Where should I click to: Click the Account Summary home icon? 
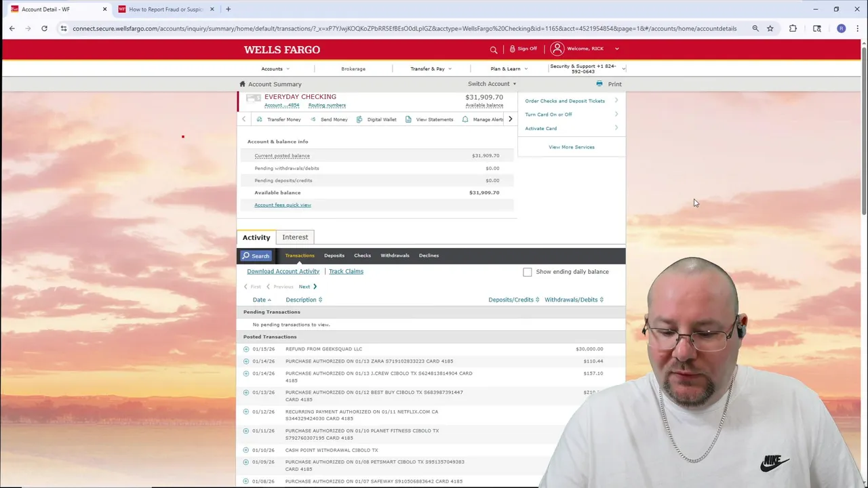pos(242,84)
